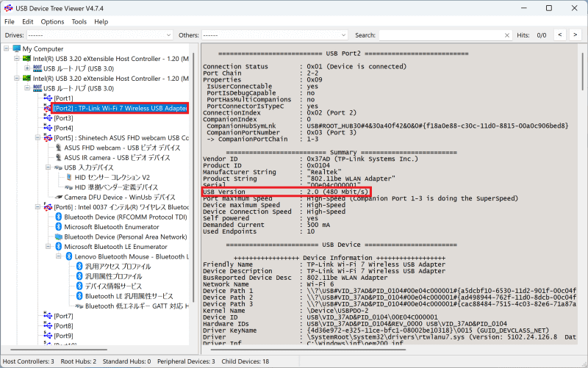Click the details pane horizontal scrollbar

coord(308,350)
